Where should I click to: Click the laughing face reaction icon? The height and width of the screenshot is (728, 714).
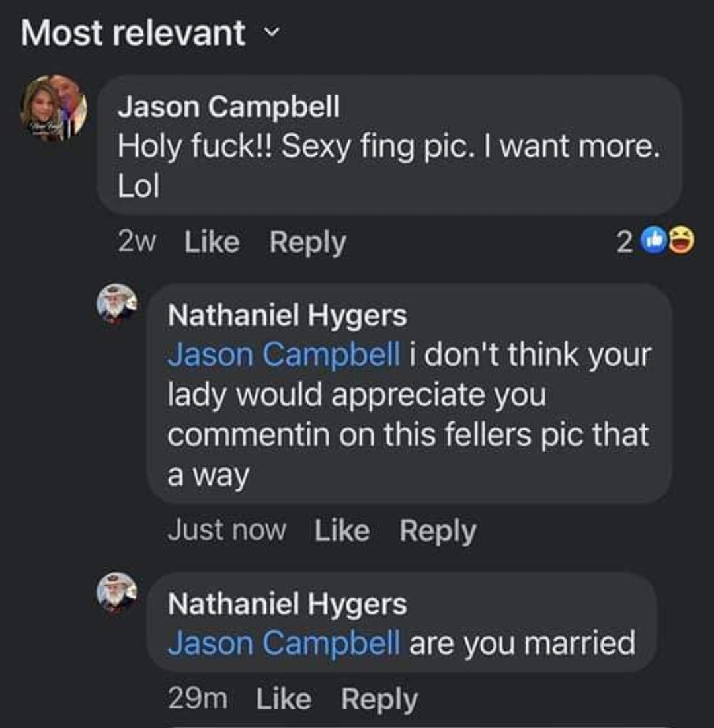(x=682, y=241)
